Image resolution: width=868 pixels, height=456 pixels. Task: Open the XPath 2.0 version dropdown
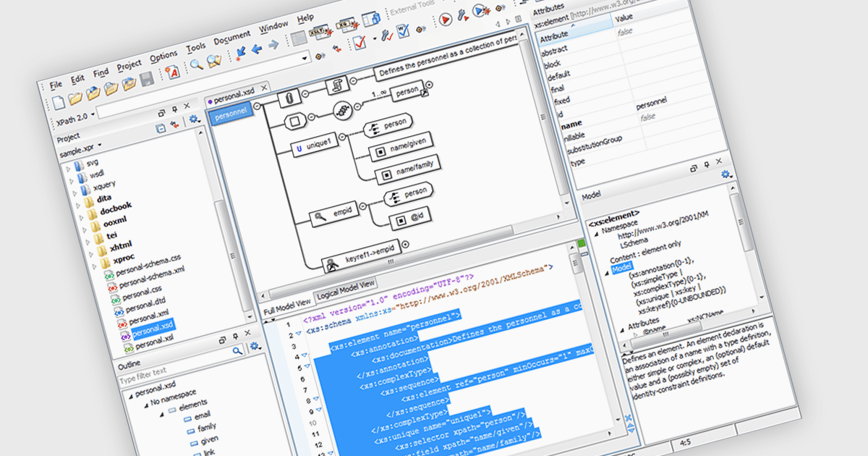click(93, 116)
